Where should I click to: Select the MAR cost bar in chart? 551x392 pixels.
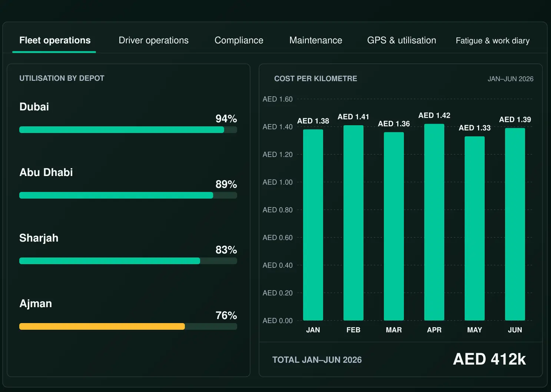click(394, 226)
